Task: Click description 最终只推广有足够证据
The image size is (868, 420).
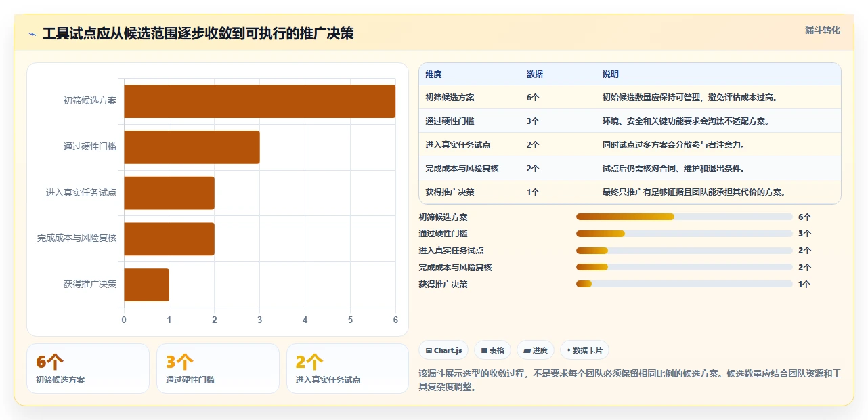Action: click(x=694, y=192)
